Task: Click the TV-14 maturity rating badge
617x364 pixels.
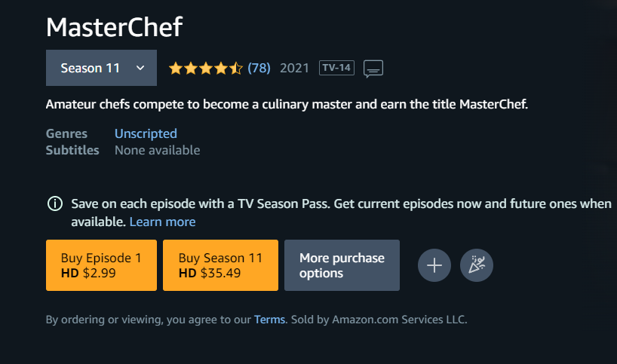Action: point(336,68)
